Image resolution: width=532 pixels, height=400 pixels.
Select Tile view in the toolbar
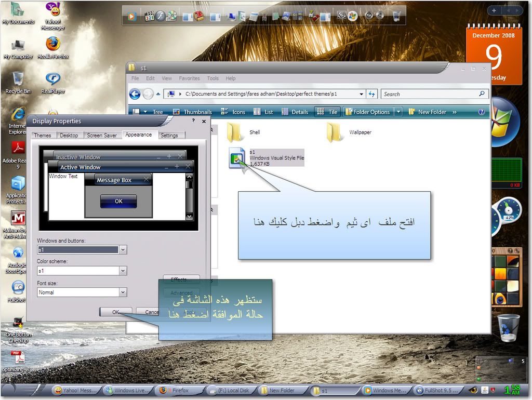327,112
